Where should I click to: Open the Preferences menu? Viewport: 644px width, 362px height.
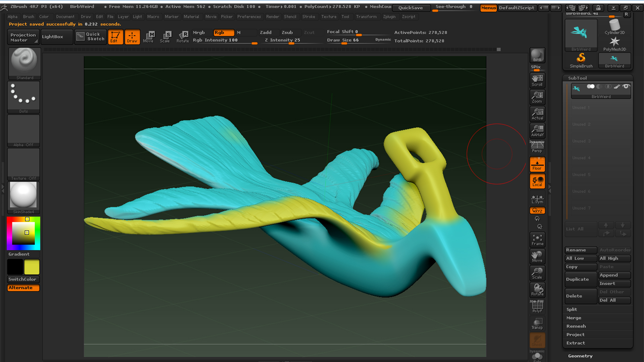[249, 16]
